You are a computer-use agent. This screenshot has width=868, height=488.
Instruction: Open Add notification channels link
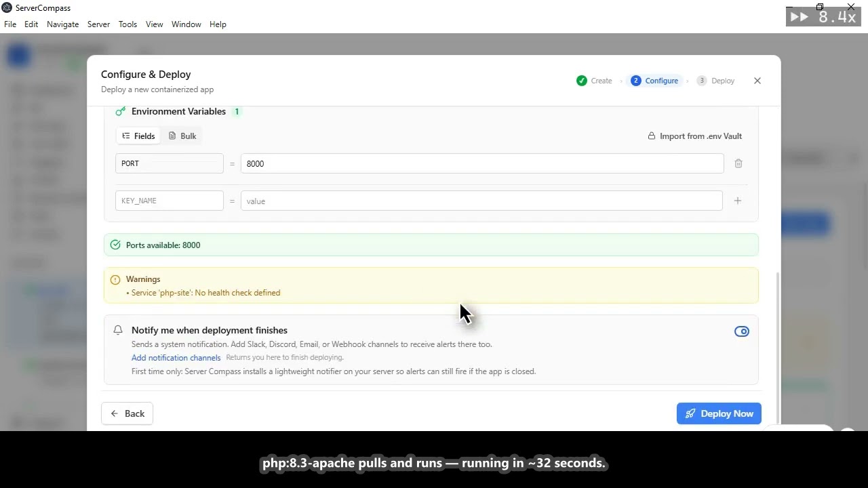point(176,358)
